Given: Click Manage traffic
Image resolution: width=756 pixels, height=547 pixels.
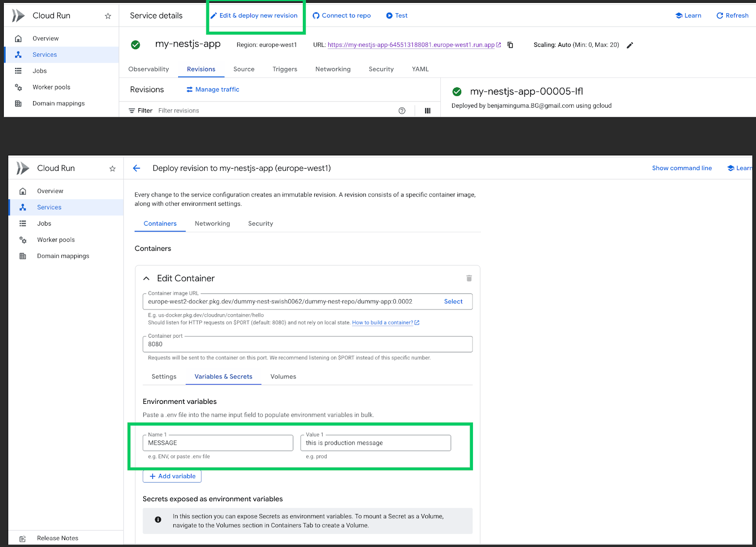Looking at the screenshot, I should point(213,89).
